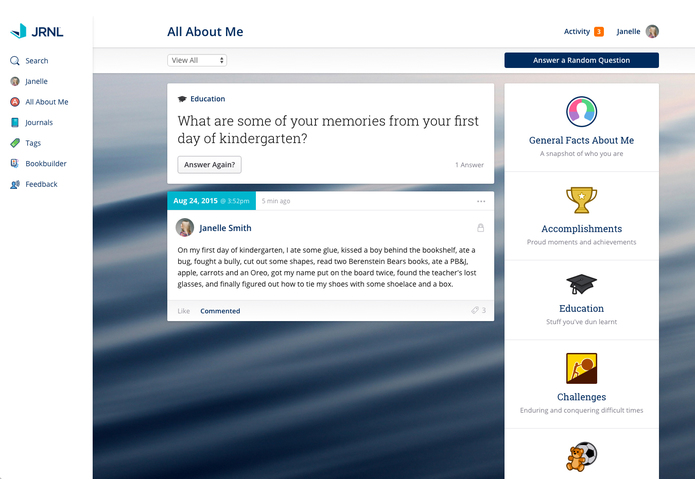Click the Janelle name in header
Viewport: 695px width, 494px height.
point(629,31)
